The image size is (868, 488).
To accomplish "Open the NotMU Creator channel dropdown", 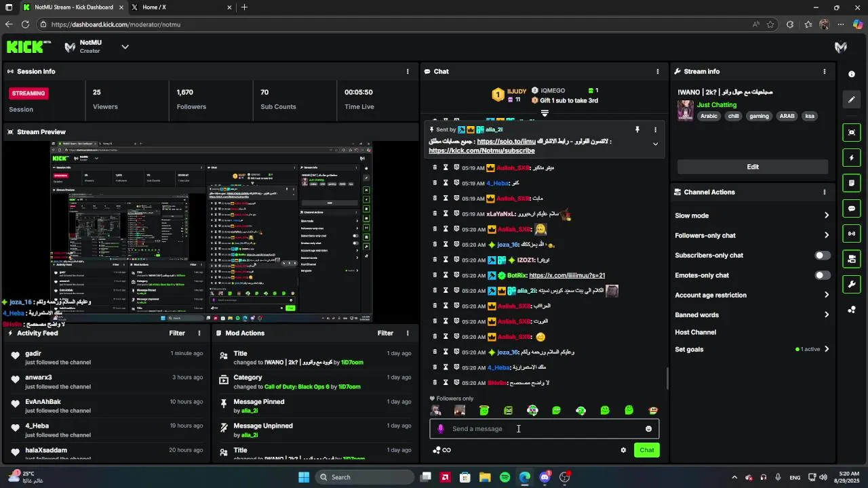I will click(125, 47).
